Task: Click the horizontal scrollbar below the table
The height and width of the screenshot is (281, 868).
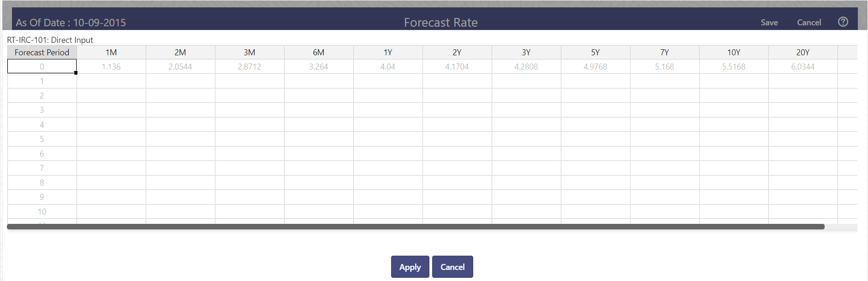Action: point(415,226)
